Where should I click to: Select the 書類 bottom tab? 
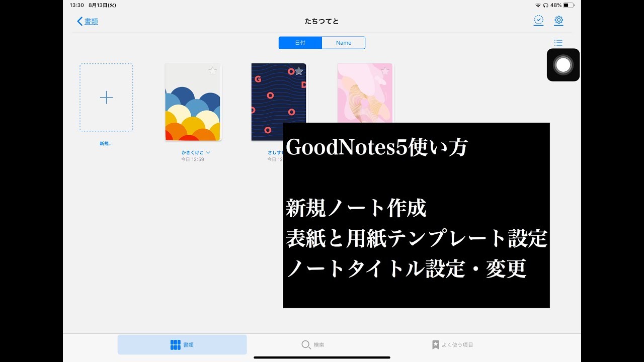182,345
